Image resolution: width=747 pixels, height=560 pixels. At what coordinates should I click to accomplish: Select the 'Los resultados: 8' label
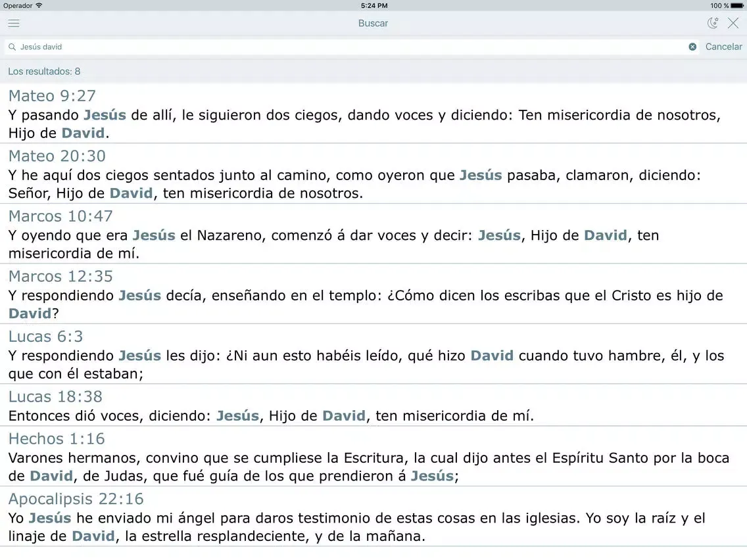pos(44,72)
